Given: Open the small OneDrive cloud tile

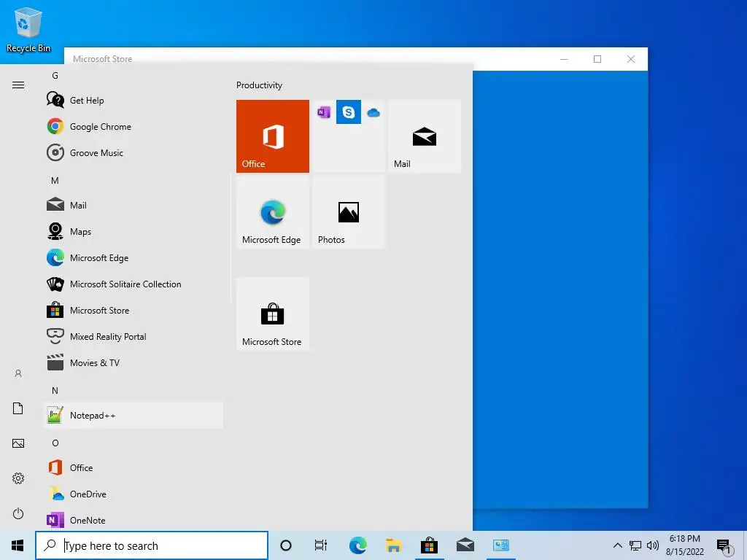Looking at the screenshot, I should point(373,112).
